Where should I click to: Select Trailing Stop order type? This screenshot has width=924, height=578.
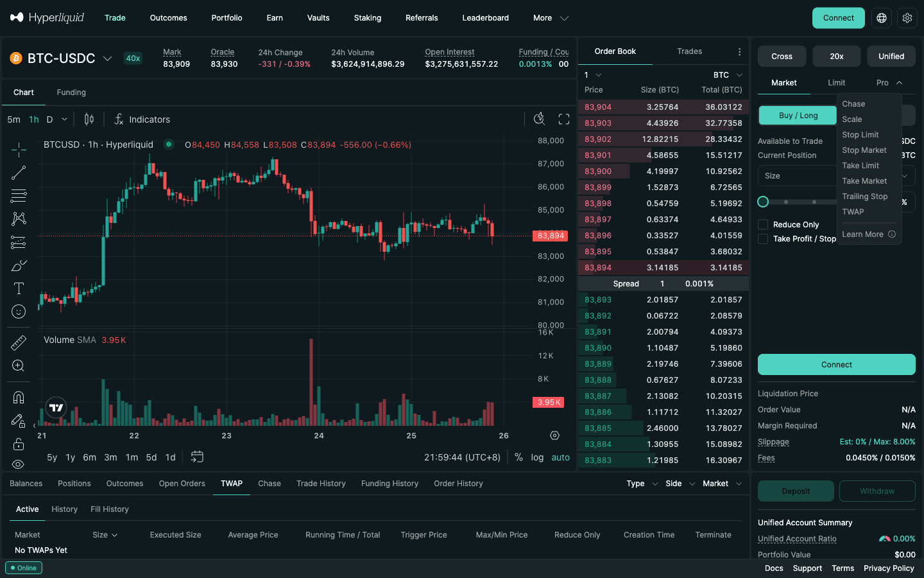click(865, 197)
